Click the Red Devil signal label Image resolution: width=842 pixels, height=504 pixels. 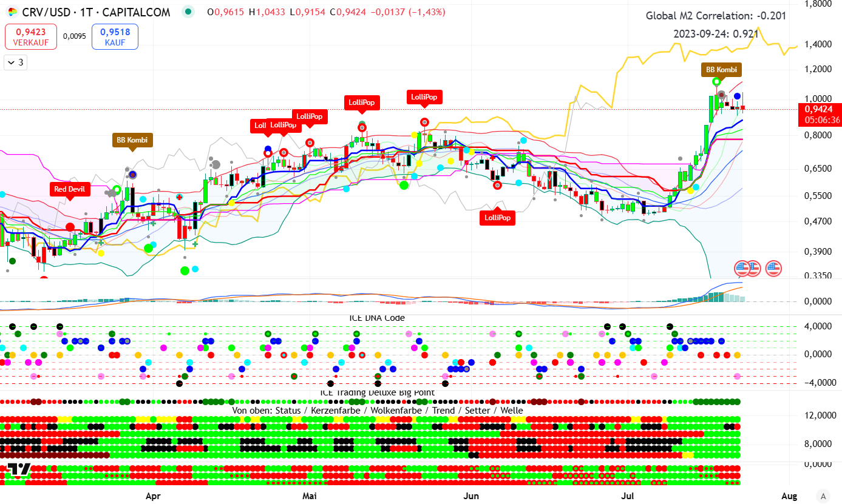[x=69, y=189]
